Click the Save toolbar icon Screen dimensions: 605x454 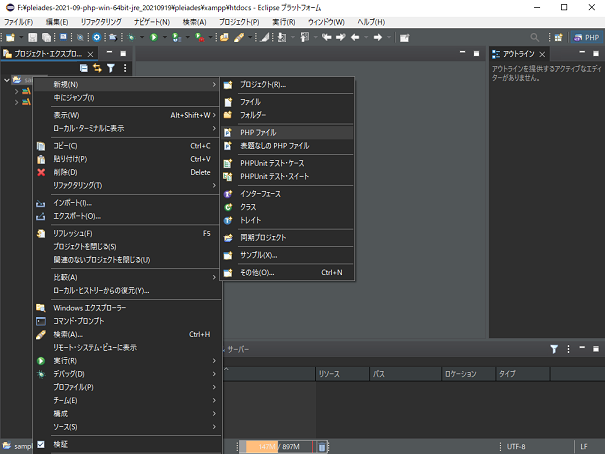[33, 37]
